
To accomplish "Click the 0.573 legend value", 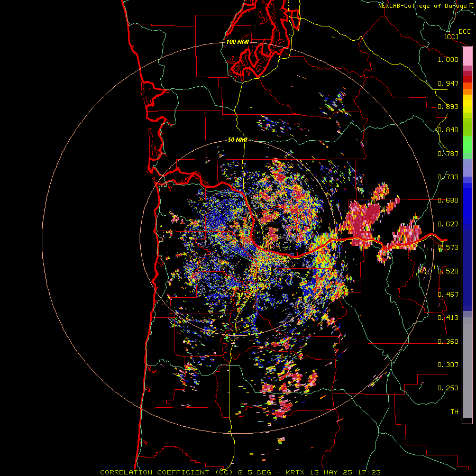I will point(448,248).
